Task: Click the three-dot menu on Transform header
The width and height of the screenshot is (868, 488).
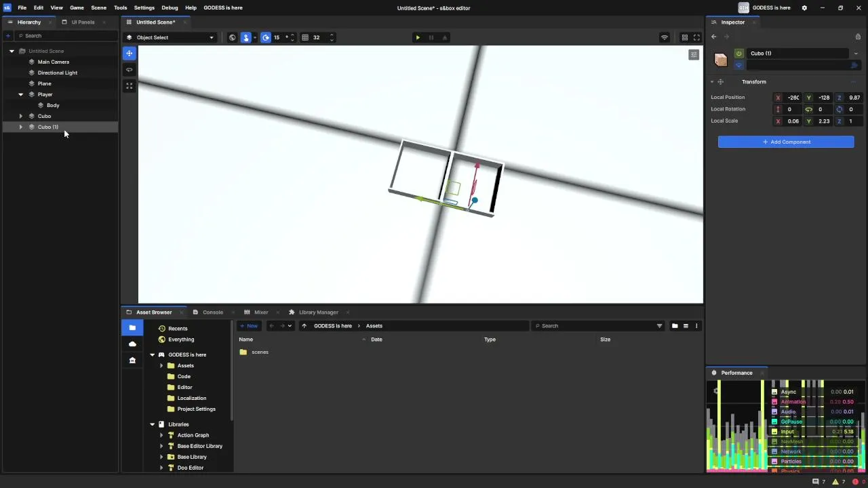Action: tap(854, 82)
